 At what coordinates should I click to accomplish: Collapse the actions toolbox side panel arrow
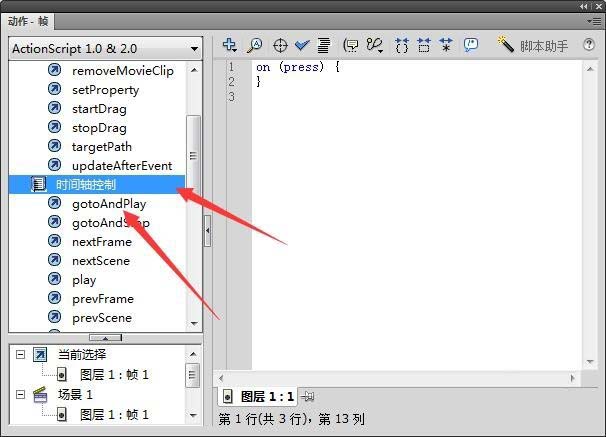208,231
